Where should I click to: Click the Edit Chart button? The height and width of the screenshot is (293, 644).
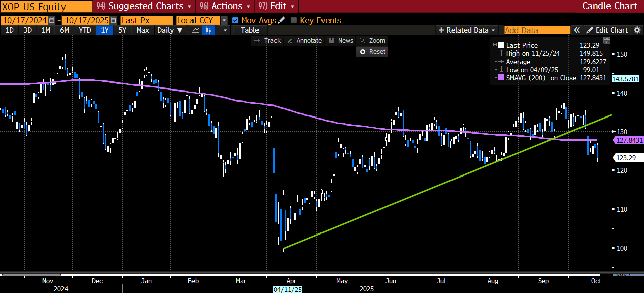607,30
